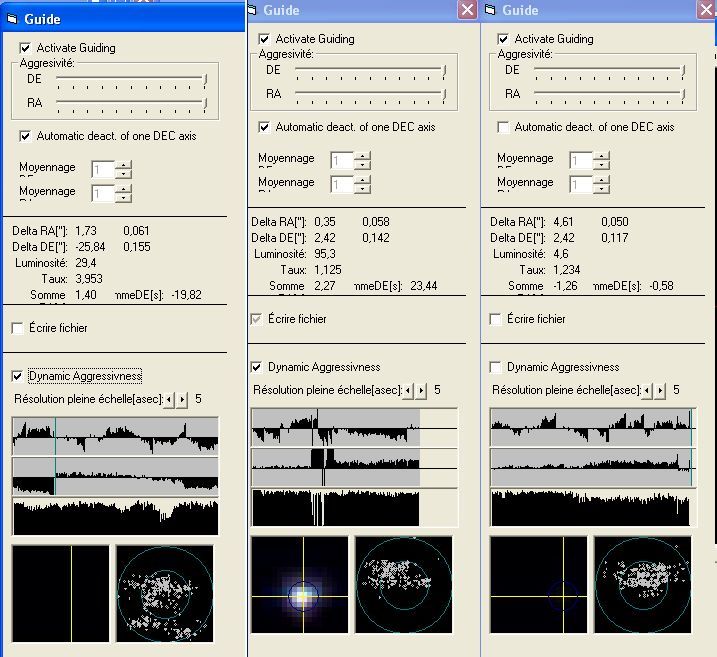Decrease second Moyennage value in left window
Screen dimensions: 717x657
[x=123, y=198]
